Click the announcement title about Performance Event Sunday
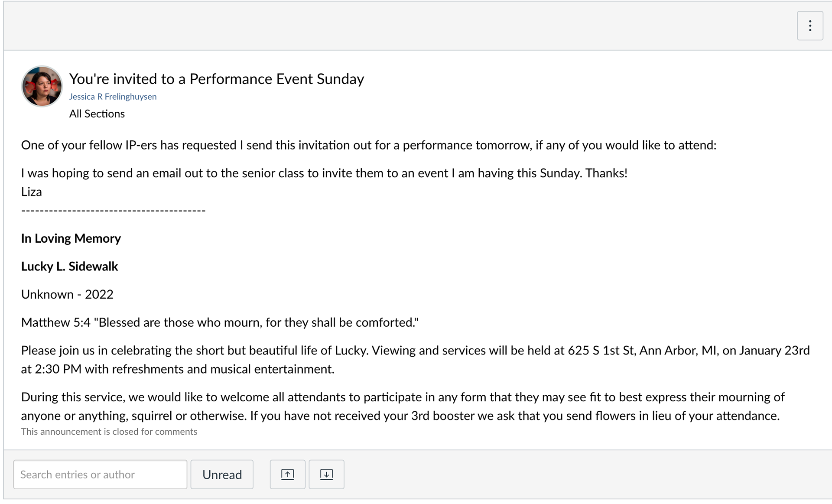Screen dimensions: 832x504 pyautogui.click(x=216, y=79)
